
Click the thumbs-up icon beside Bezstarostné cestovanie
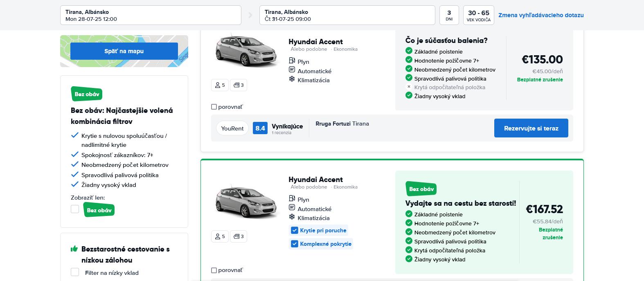[x=74, y=249]
